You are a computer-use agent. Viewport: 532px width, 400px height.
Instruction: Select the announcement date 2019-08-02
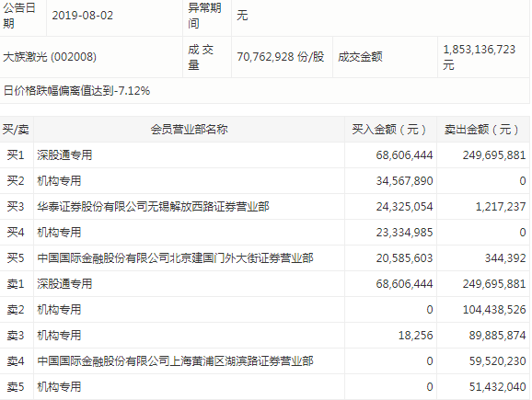pyautogui.click(x=83, y=16)
